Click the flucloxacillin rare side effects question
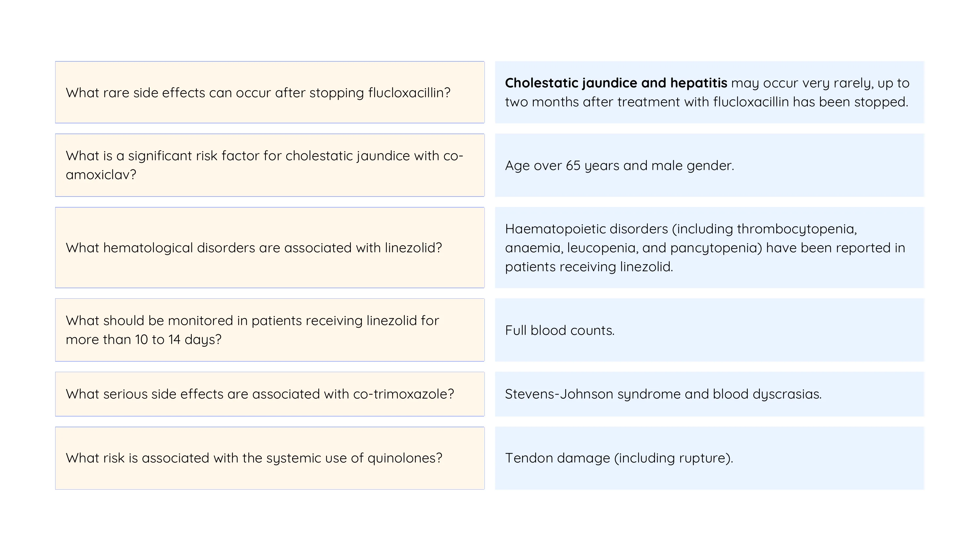This screenshot has width=980, height=551. coord(258,93)
